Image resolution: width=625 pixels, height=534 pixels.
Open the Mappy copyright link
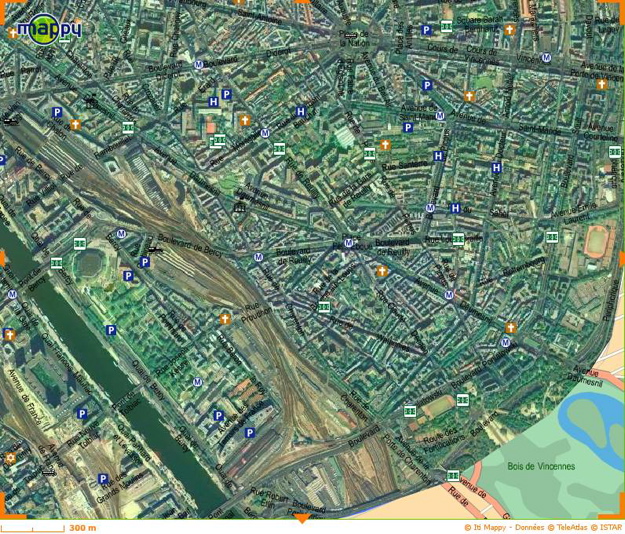487,527
